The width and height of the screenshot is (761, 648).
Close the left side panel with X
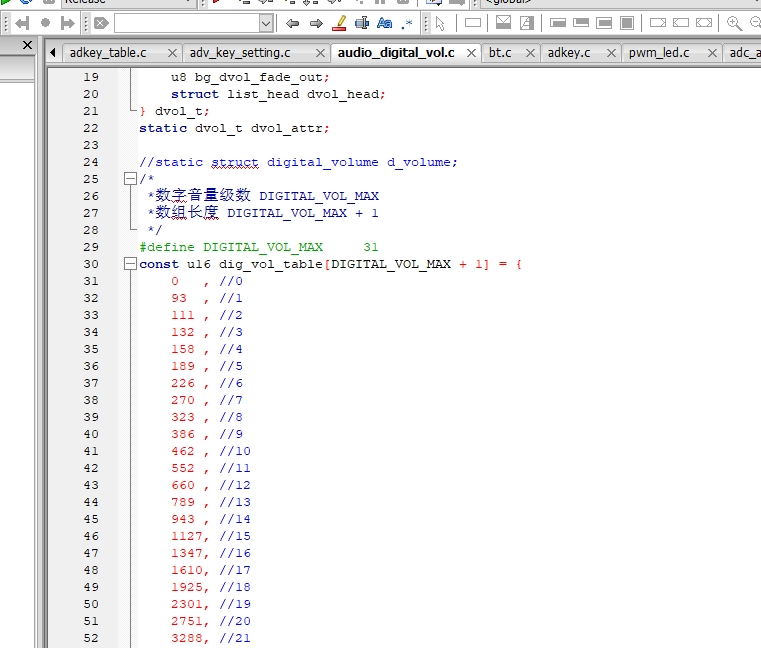click(x=27, y=45)
